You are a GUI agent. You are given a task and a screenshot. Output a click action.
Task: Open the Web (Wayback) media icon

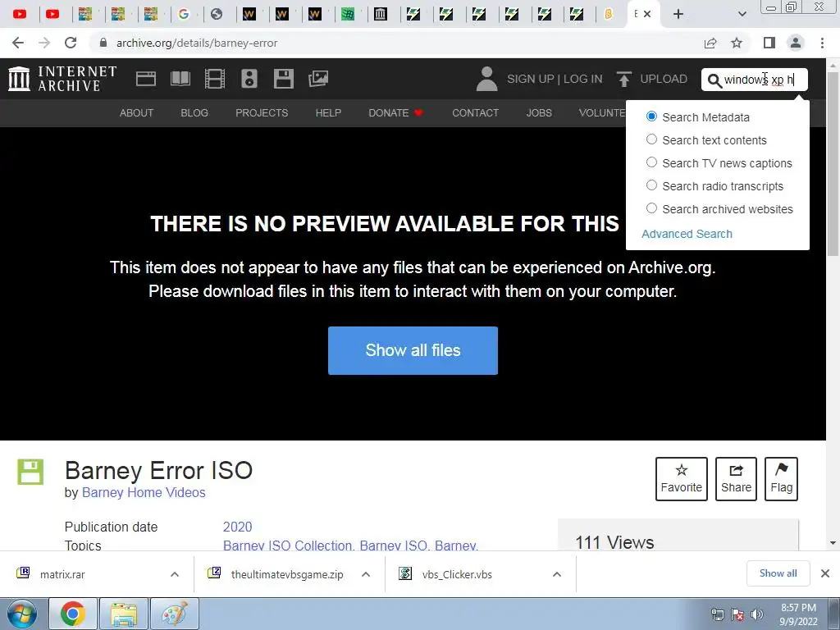click(146, 79)
